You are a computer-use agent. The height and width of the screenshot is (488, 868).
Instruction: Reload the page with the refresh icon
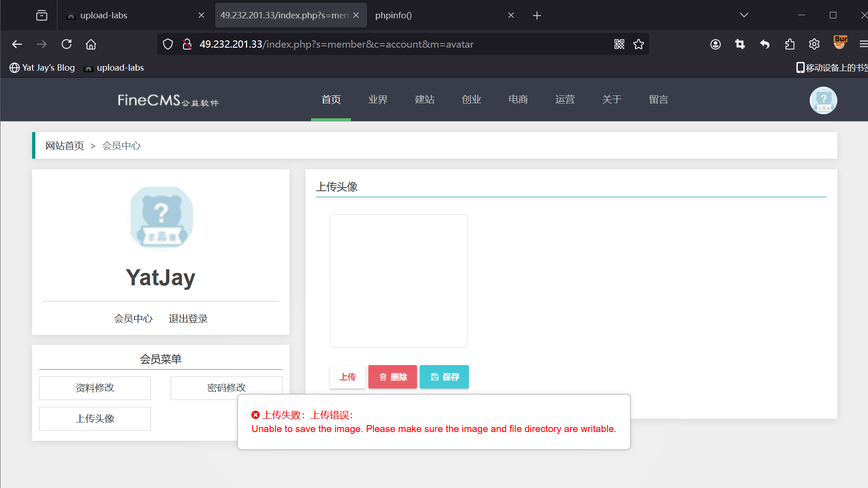coord(67,44)
